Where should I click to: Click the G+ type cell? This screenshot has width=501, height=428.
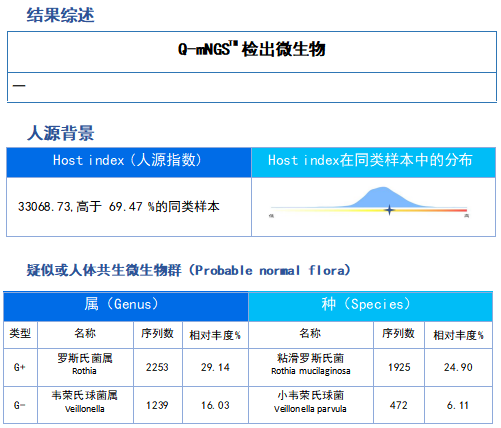(x=20, y=367)
